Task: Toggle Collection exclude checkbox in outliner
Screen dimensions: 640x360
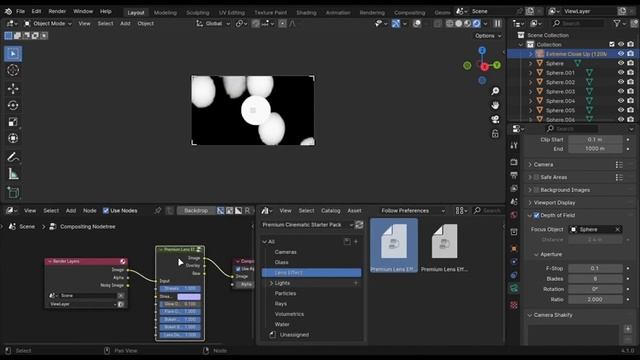Action: tap(611, 44)
